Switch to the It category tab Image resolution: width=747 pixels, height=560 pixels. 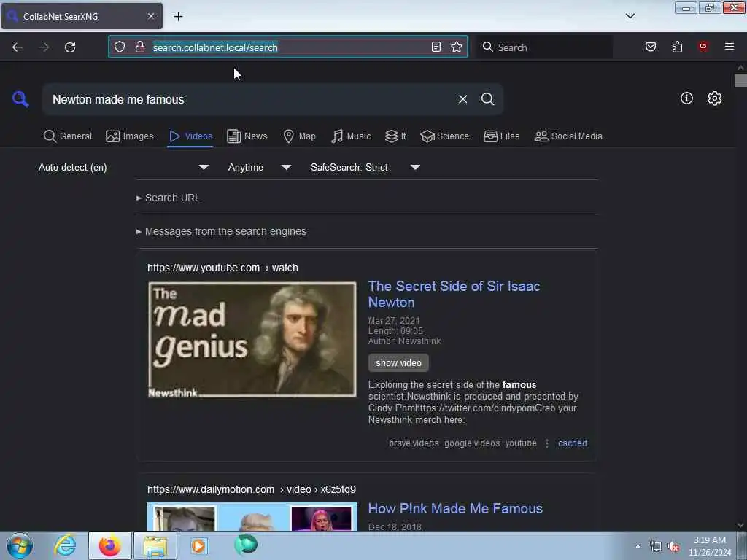[395, 136]
